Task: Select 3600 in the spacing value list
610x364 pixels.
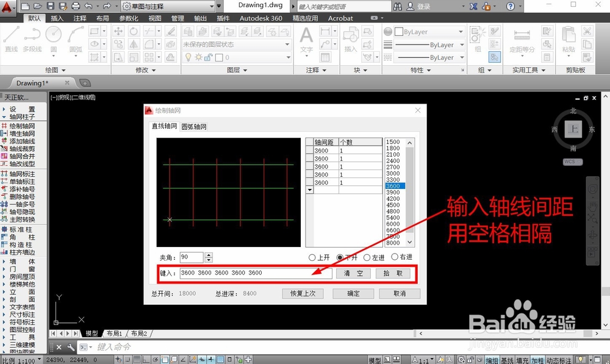Action: [x=395, y=186]
